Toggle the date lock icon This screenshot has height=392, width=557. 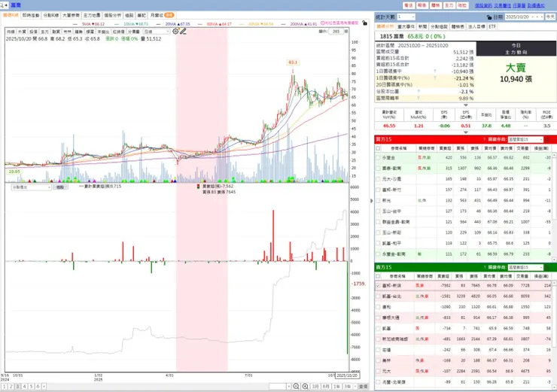[489, 17]
